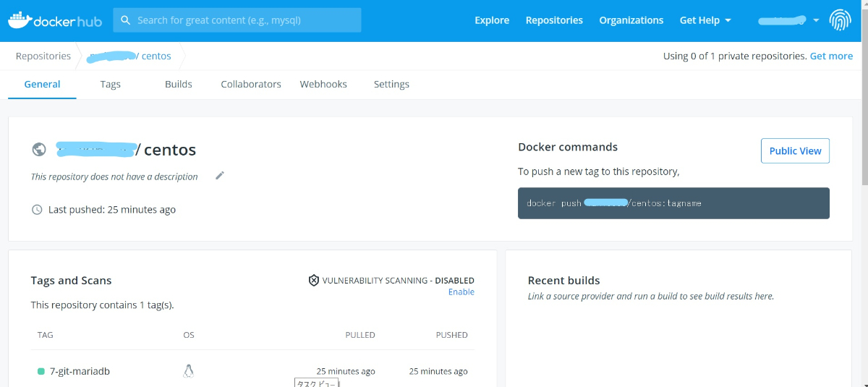Switch to the Builds tab
Screen dimensions: 868x387
(x=179, y=84)
